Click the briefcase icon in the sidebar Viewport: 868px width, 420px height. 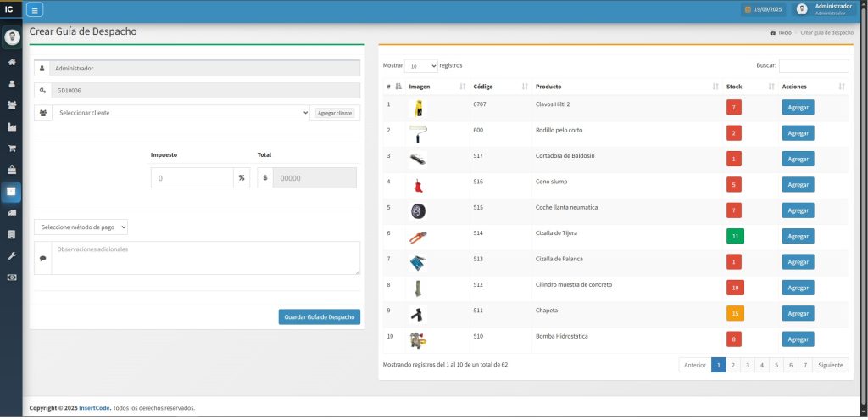(x=12, y=170)
